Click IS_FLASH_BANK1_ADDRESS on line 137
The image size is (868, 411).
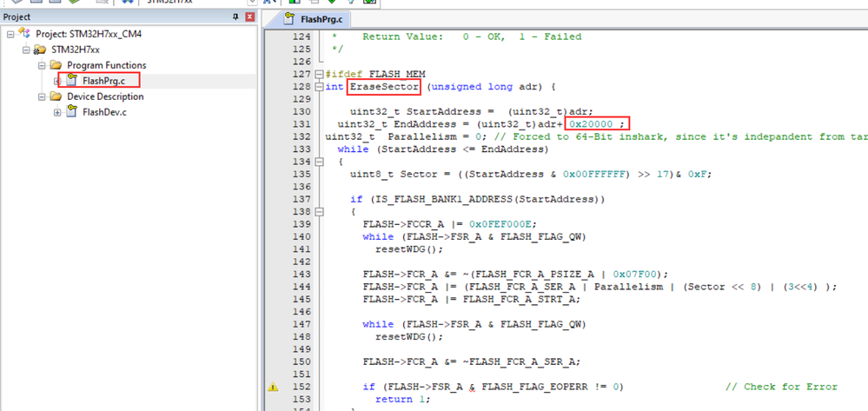(x=446, y=199)
